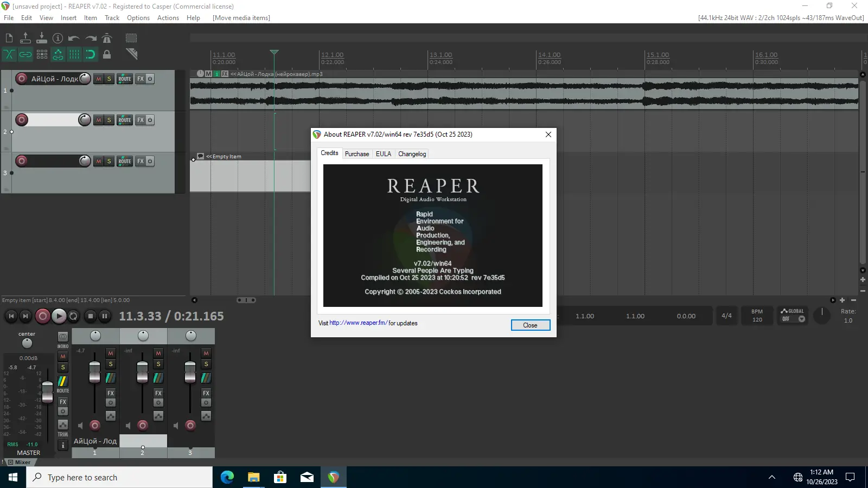Click the New Project toolbar icon
This screenshot has width=868, height=488.
(x=9, y=38)
